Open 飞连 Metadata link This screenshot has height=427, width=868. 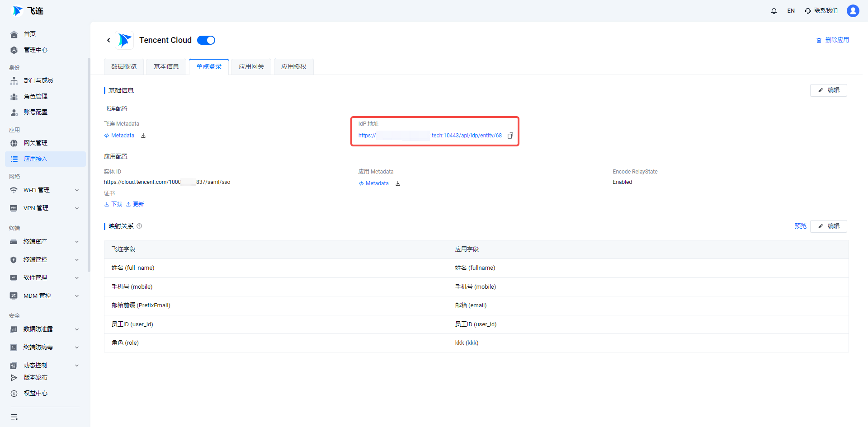pyautogui.click(x=119, y=136)
